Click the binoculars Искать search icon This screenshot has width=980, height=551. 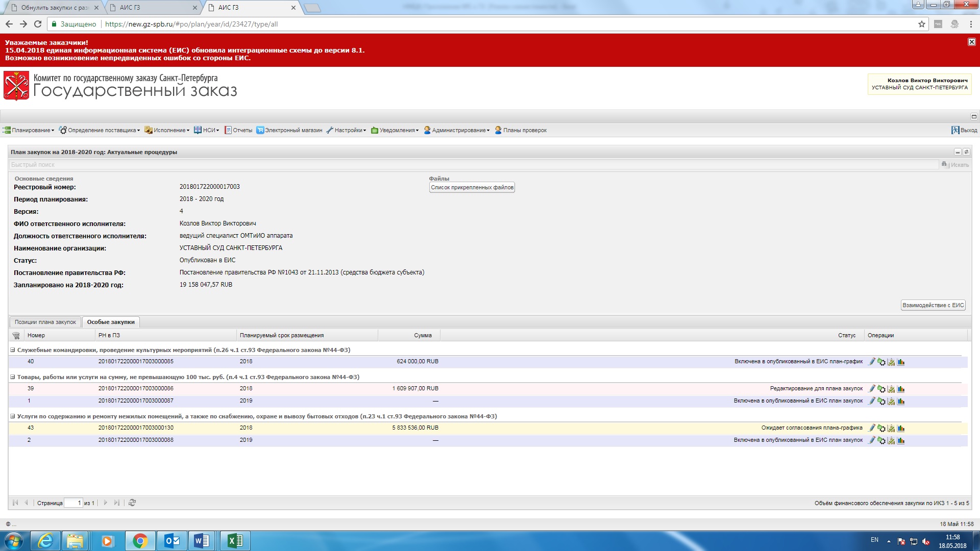pos(944,164)
